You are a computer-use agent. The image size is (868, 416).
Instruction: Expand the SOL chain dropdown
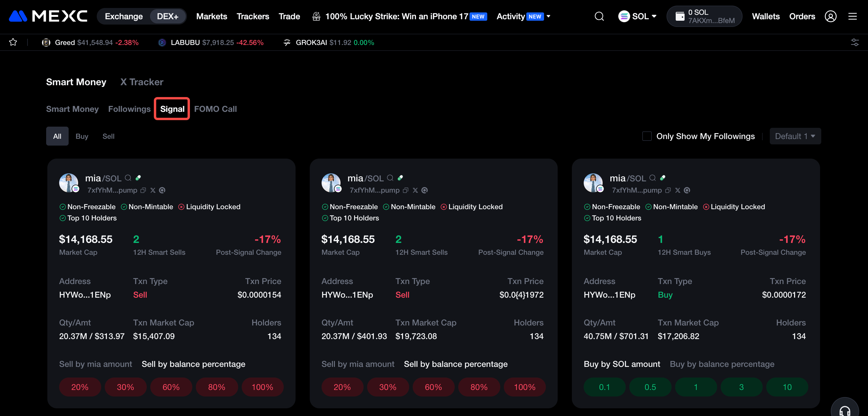tap(637, 16)
